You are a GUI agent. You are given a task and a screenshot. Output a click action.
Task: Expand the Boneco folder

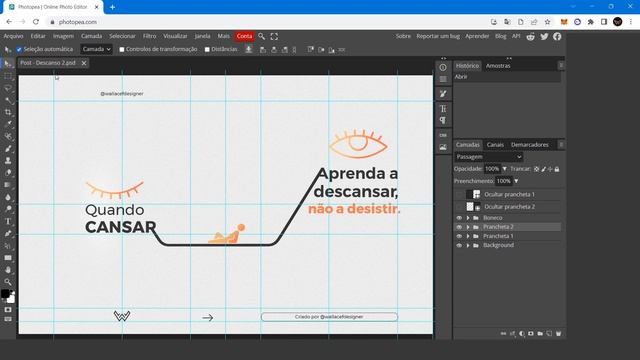point(468,218)
